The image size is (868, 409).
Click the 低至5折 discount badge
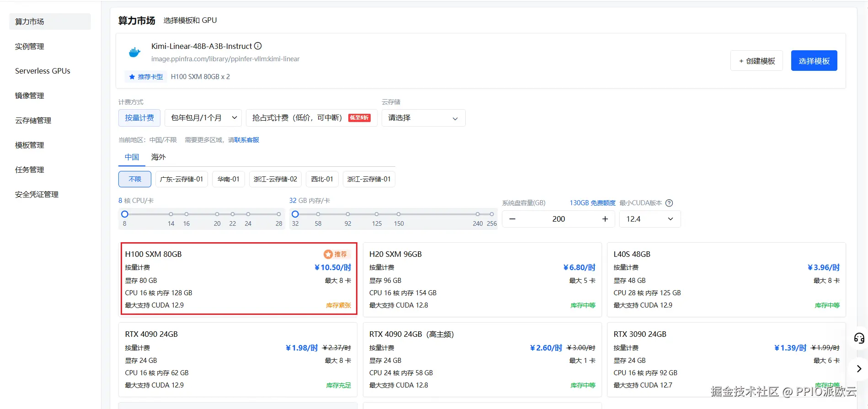pyautogui.click(x=359, y=118)
